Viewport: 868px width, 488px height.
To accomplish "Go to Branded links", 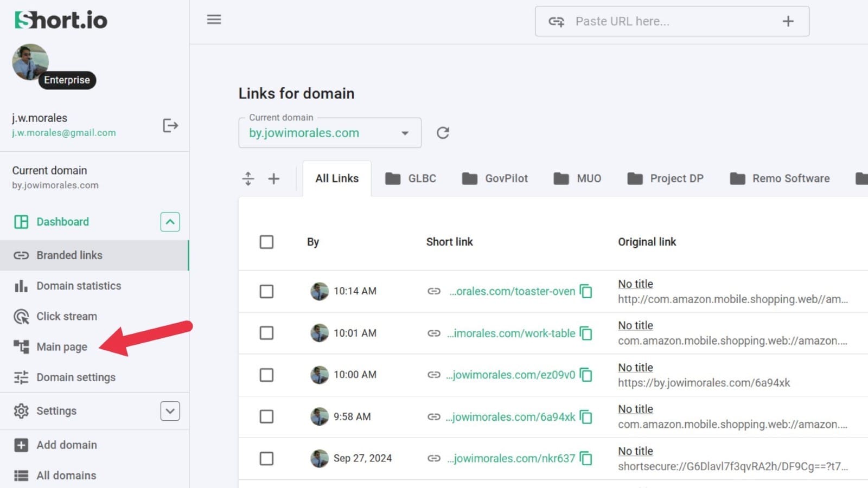I will pyautogui.click(x=94, y=255).
